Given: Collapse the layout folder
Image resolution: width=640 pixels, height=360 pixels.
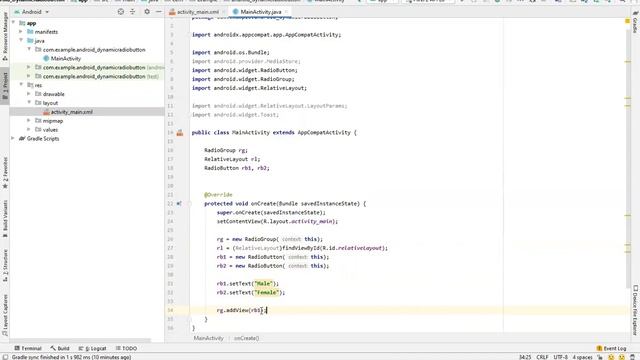Looking at the screenshot, I should pos(29,103).
